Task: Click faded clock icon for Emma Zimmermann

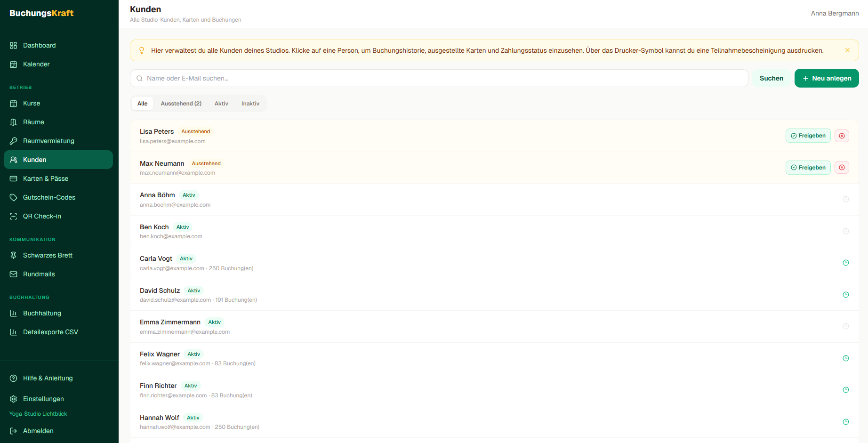Action: pos(845,326)
